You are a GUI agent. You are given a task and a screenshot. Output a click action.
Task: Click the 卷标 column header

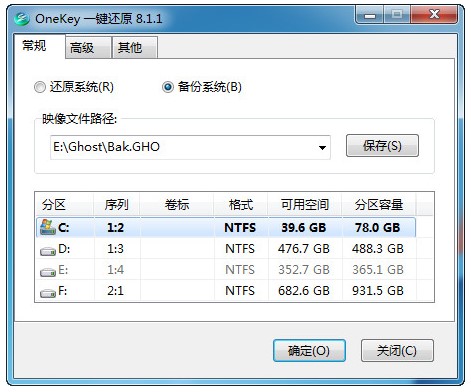(x=177, y=204)
